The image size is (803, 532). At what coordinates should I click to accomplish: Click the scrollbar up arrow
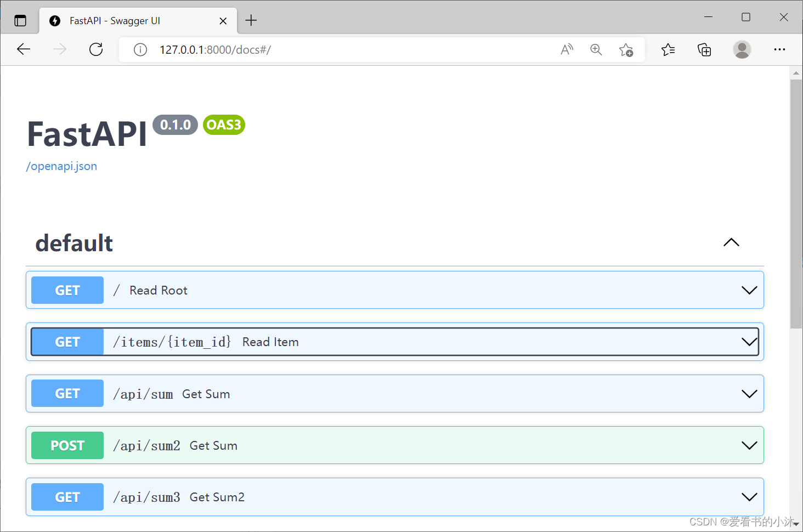(796, 73)
